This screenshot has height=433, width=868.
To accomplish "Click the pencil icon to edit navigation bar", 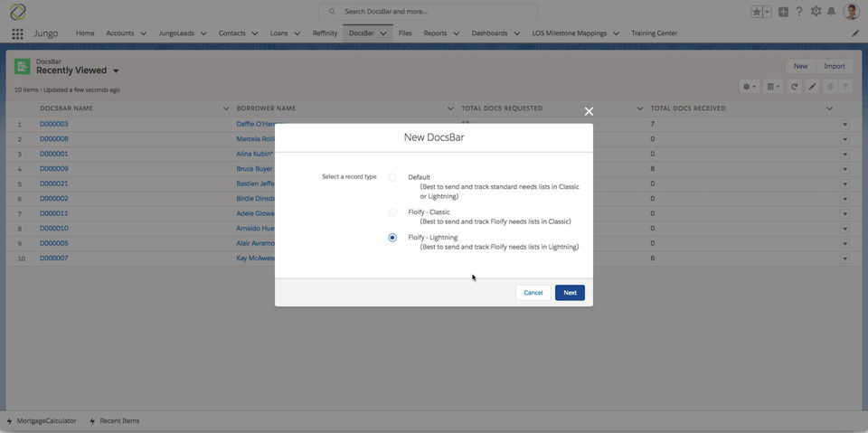I will pyautogui.click(x=855, y=33).
